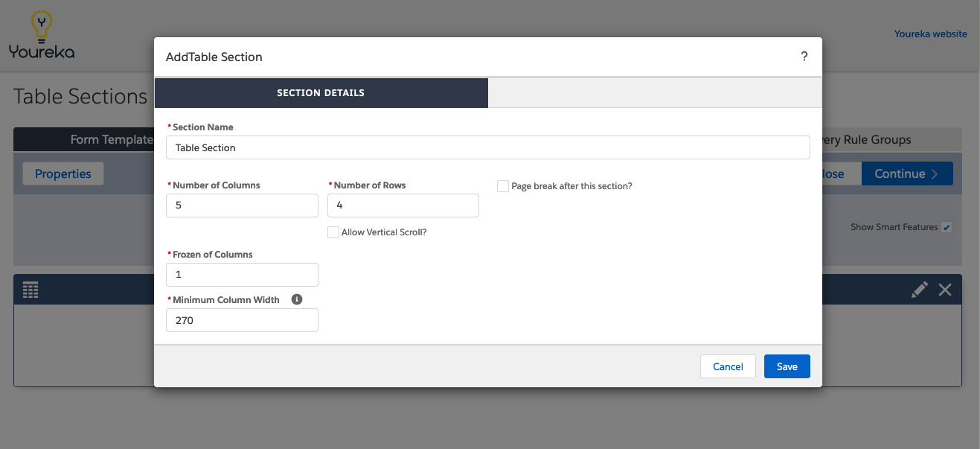Image resolution: width=980 pixels, height=449 pixels.
Task: Click the Continue button with chevron
Action: [906, 173]
